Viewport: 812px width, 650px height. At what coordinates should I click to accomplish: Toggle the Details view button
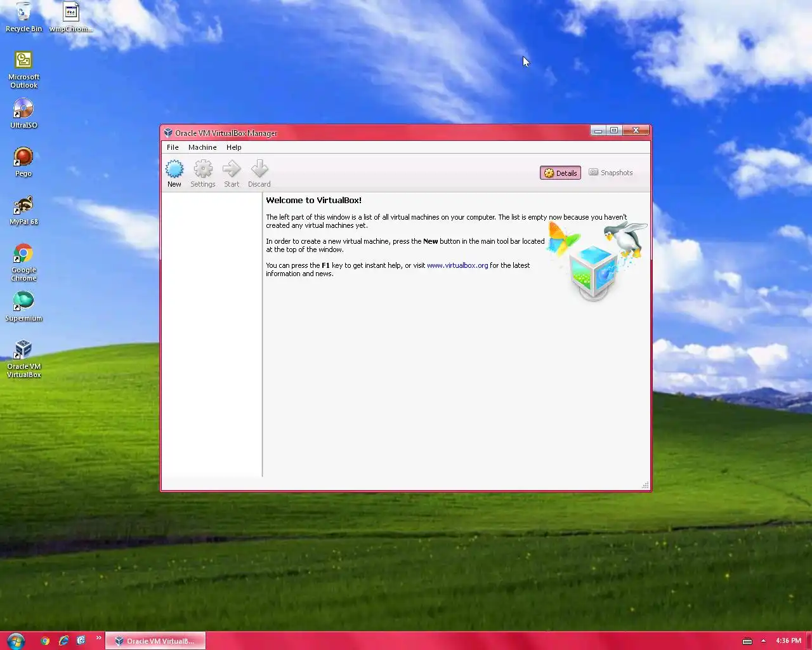[x=560, y=173]
